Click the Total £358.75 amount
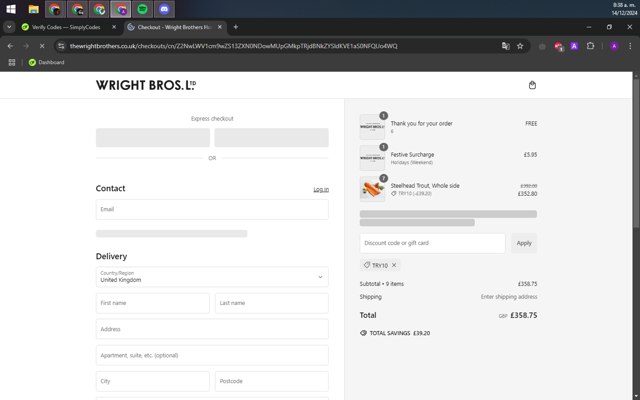640x400 pixels. pos(524,315)
